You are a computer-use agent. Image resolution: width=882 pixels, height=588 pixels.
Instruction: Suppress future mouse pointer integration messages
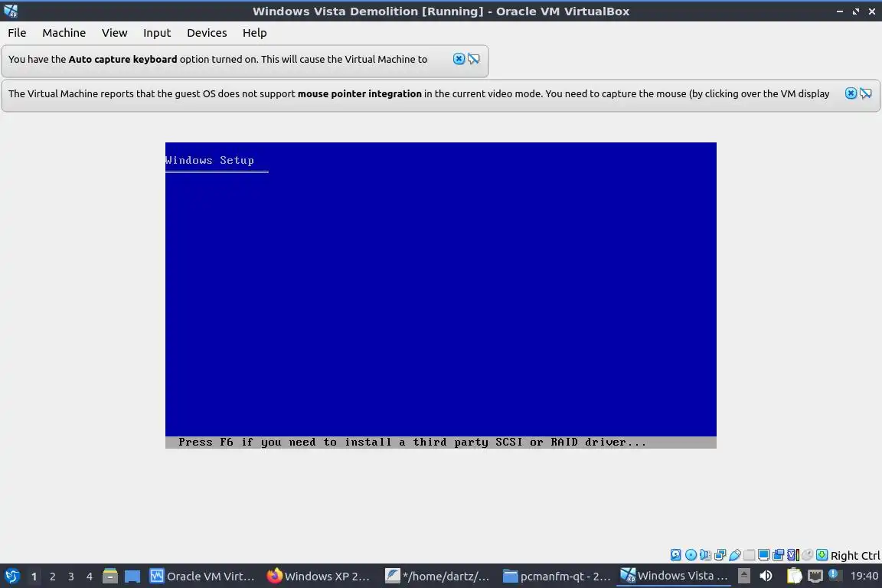coord(866,93)
